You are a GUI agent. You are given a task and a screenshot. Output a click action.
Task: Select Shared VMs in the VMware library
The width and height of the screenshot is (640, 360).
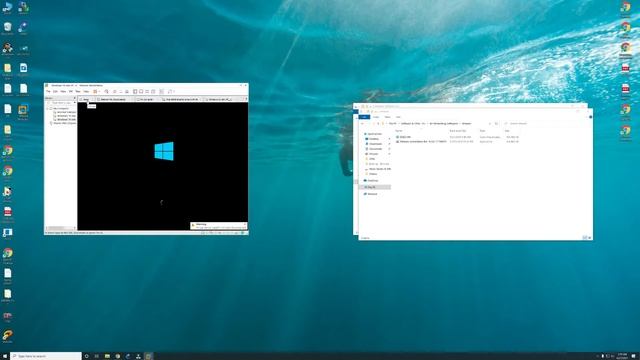pos(64,123)
